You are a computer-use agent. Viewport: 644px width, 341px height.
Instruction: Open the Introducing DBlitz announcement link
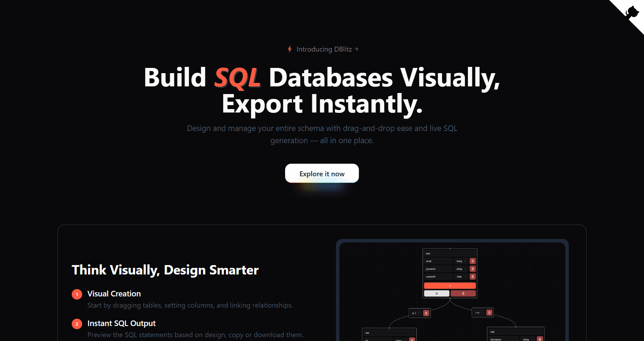tap(324, 49)
